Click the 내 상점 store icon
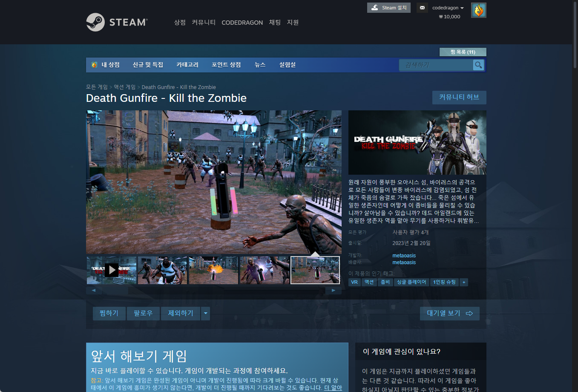Viewport: 578px width, 392px height. pyautogui.click(x=94, y=65)
